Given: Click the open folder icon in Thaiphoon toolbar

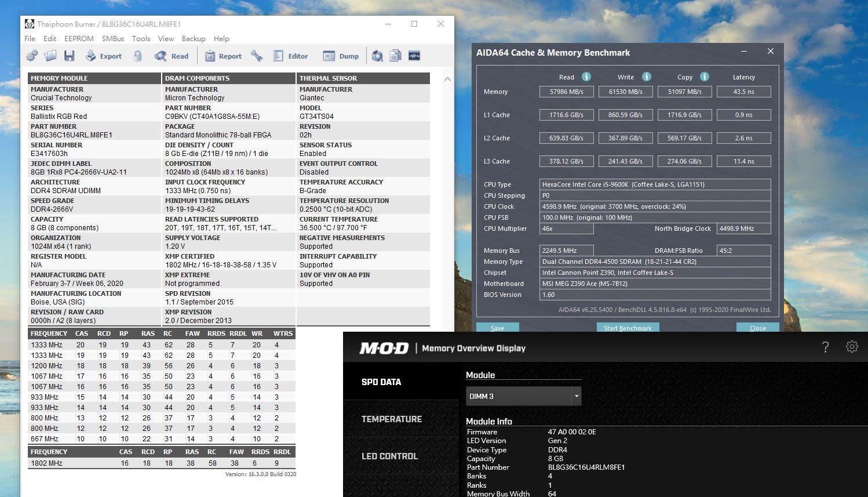Looking at the screenshot, I should (x=51, y=56).
